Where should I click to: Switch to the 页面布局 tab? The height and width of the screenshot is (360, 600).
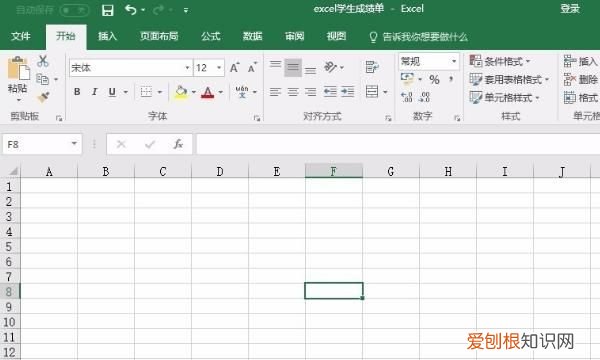pos(159,36)
